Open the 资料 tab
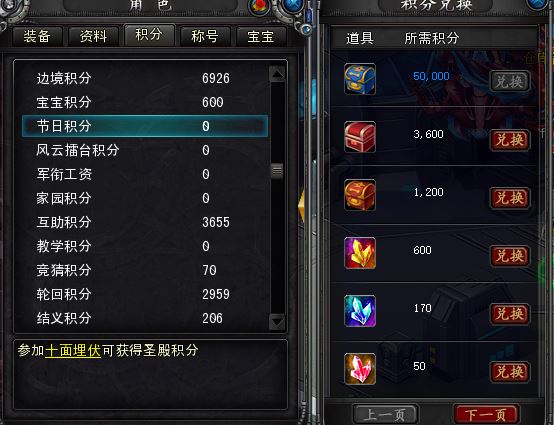The width and height of the screenshot is (554, 425). [x=93, y=36]
